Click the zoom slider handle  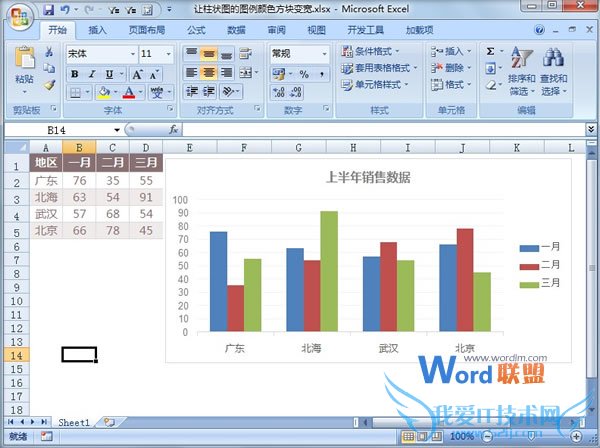tap(532, 436)
